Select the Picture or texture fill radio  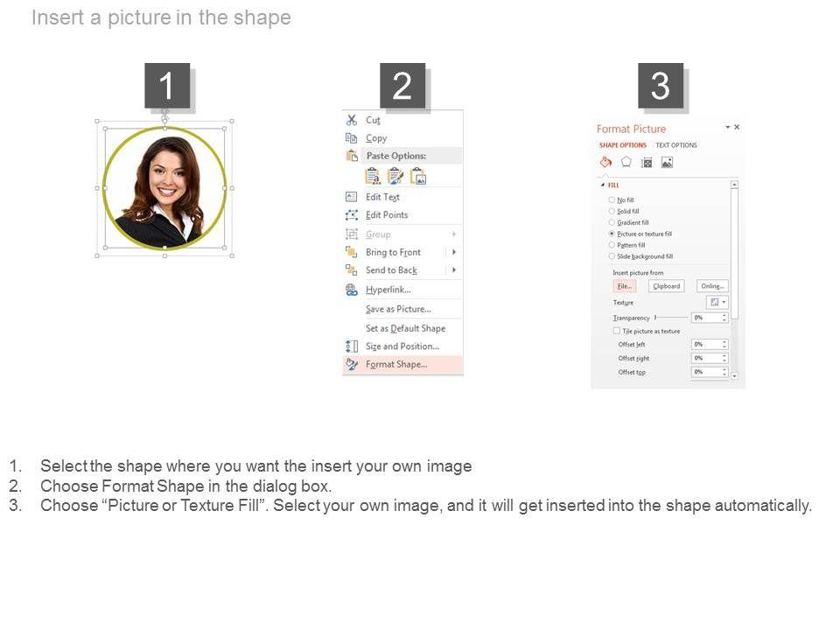tap(612, 234)
